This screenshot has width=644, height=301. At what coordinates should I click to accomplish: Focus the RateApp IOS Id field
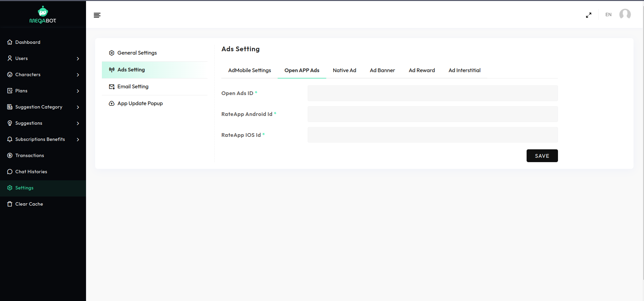[432, 135]
